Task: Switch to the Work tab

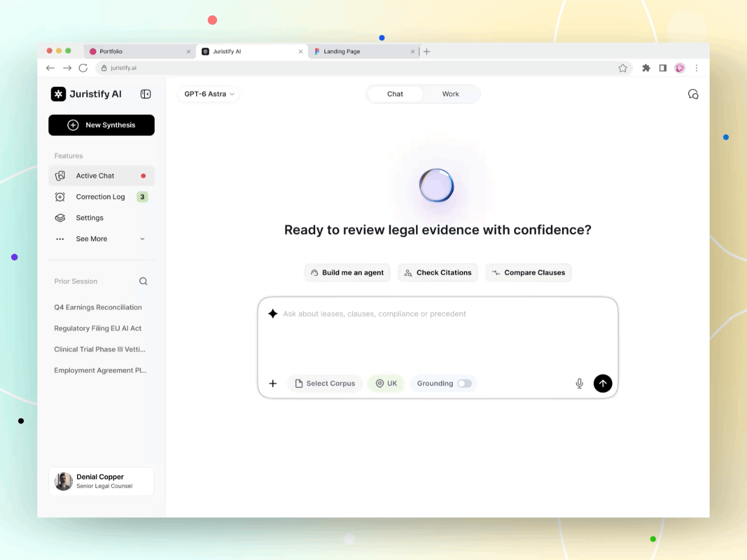Action: [x=451, y=94]
